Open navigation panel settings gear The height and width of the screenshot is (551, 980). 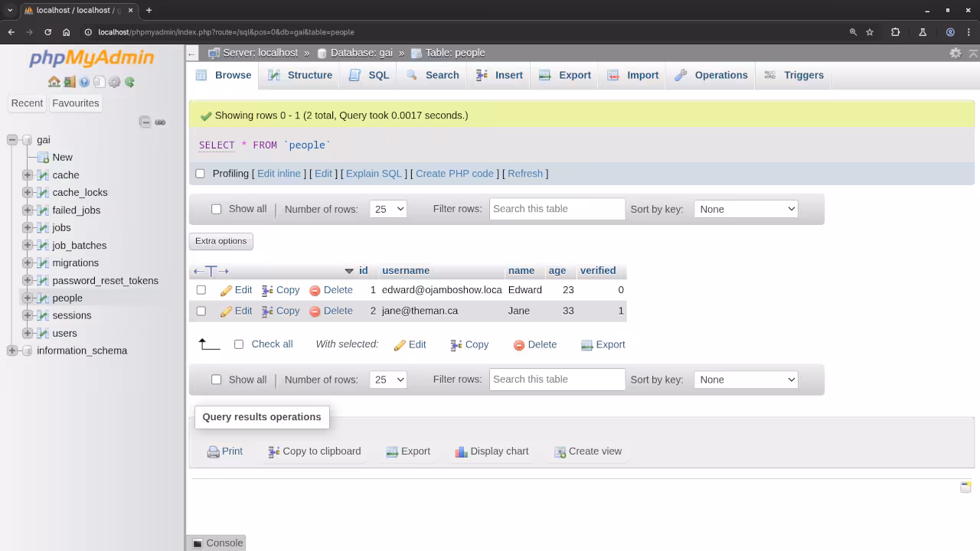[x=114, y=82]
